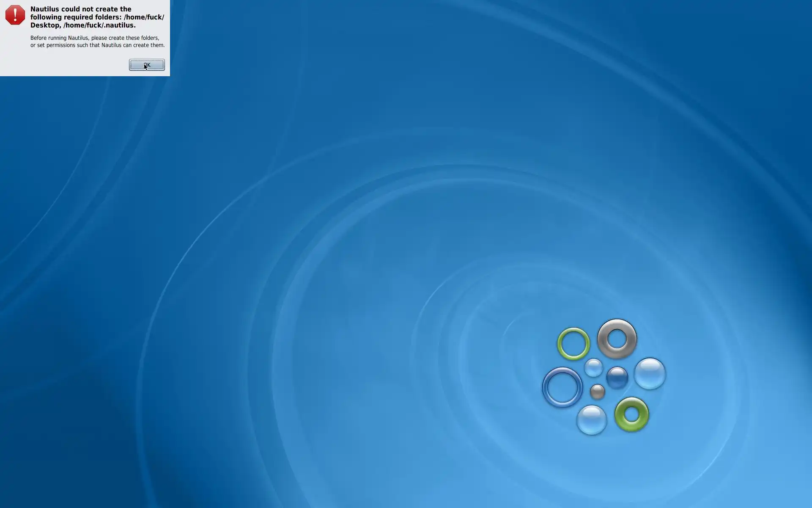The image size is (812, 508).
Task: Click the large light-blue sphere at cluster's right
Action: pos(650,373)
